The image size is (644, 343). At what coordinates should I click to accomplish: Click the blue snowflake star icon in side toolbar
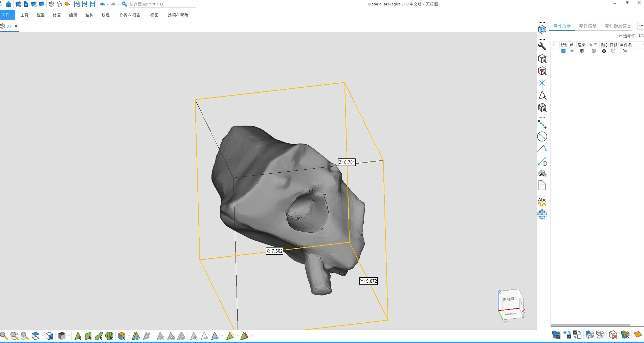[x=542, y=83]
